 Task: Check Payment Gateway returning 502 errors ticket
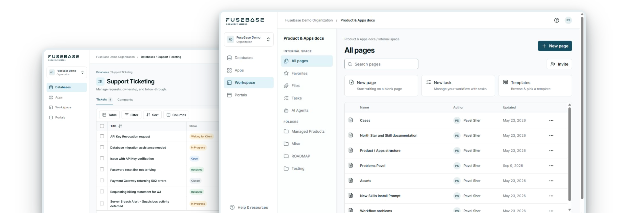tap(102, 180)
